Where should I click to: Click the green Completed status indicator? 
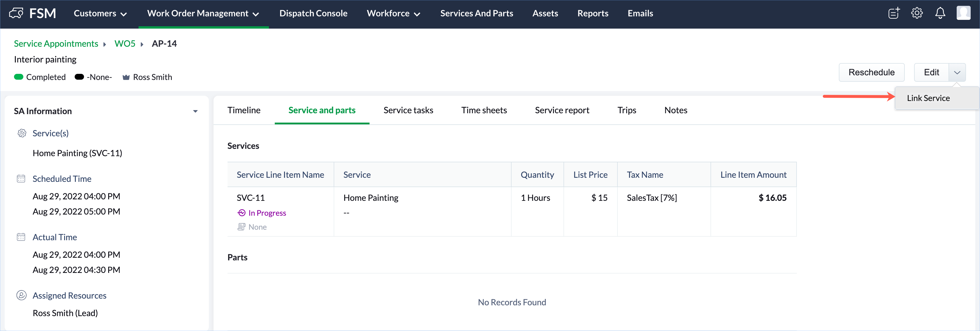click(19, 77)
